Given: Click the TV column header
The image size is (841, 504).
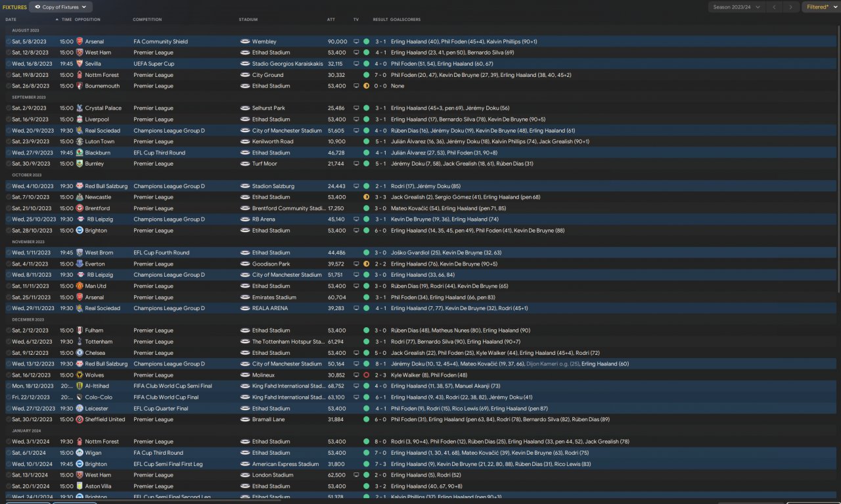Looking at the screenshot, I should 356,20.
